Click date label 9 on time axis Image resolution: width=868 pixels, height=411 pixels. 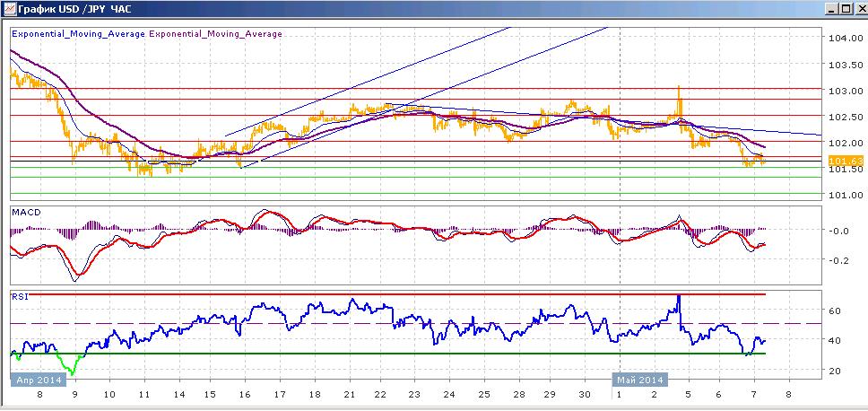(x=74, y=396)
